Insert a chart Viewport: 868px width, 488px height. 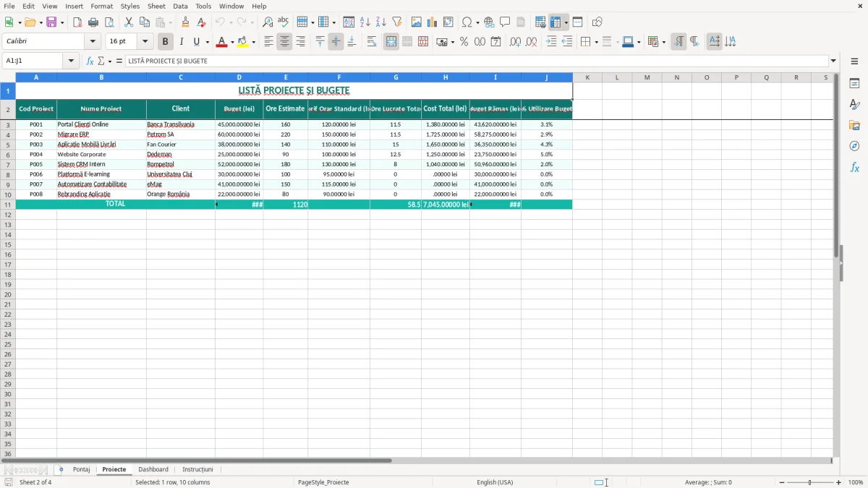pyautogui.click(x=433, y=22)
